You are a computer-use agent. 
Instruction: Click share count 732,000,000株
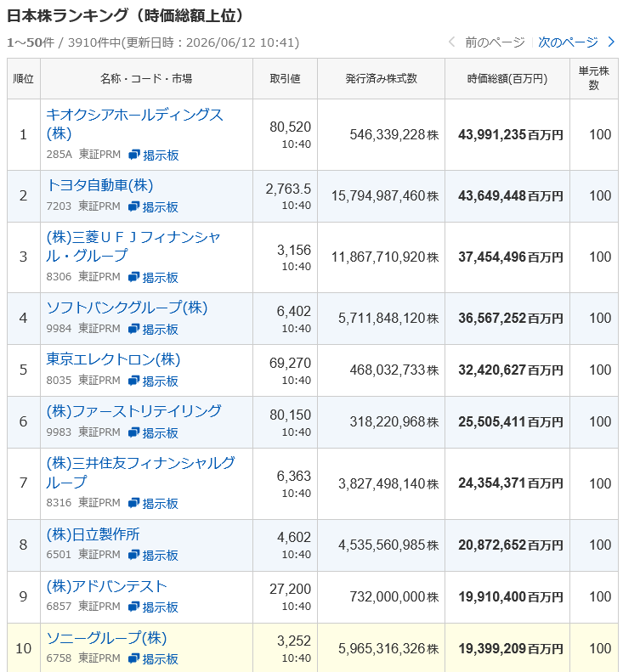pos(394,597)
